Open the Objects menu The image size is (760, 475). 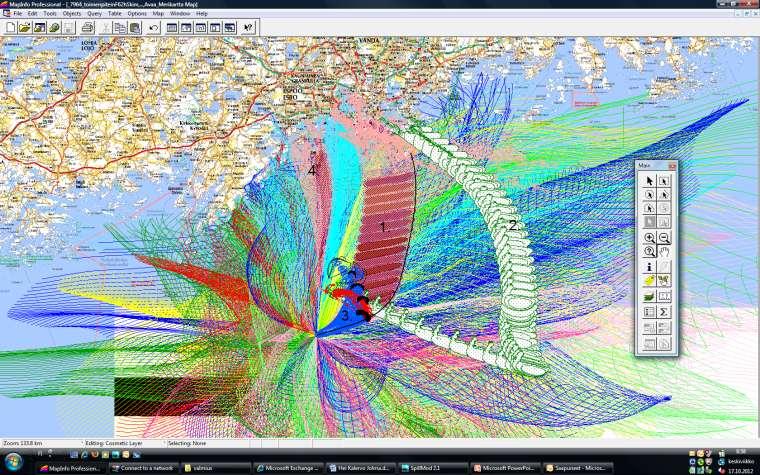(72, 14)
